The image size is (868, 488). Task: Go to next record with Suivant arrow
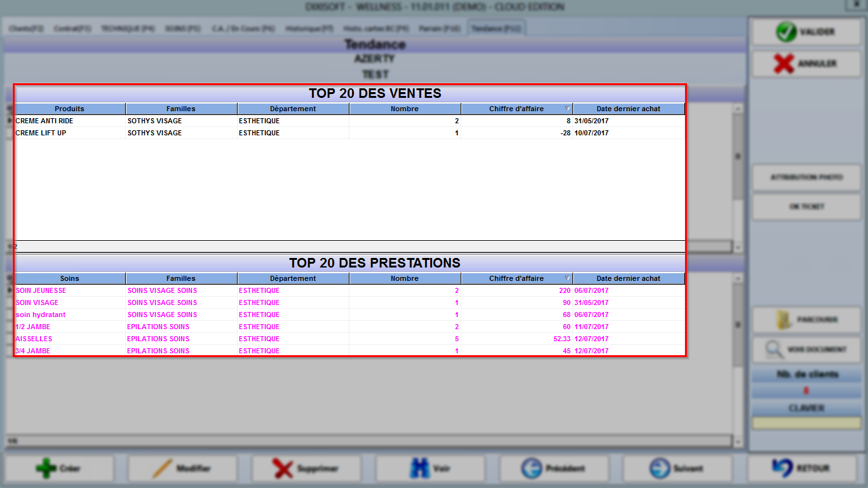660,468
